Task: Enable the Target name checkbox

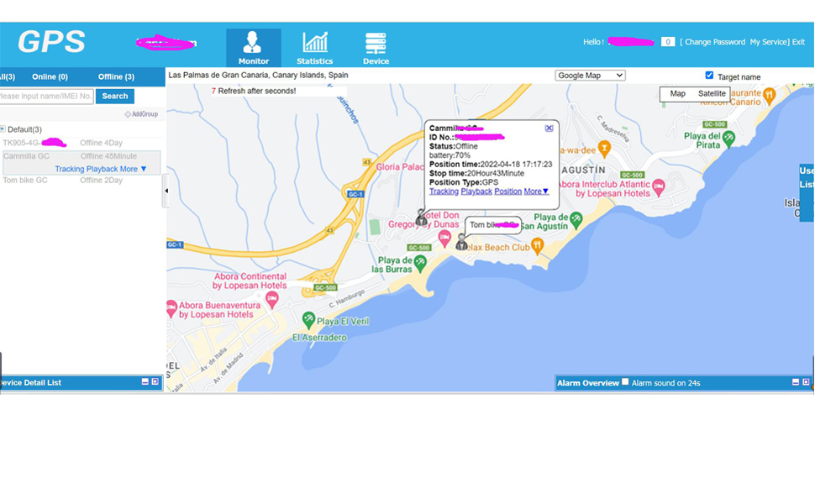Action: coord(707,76)
